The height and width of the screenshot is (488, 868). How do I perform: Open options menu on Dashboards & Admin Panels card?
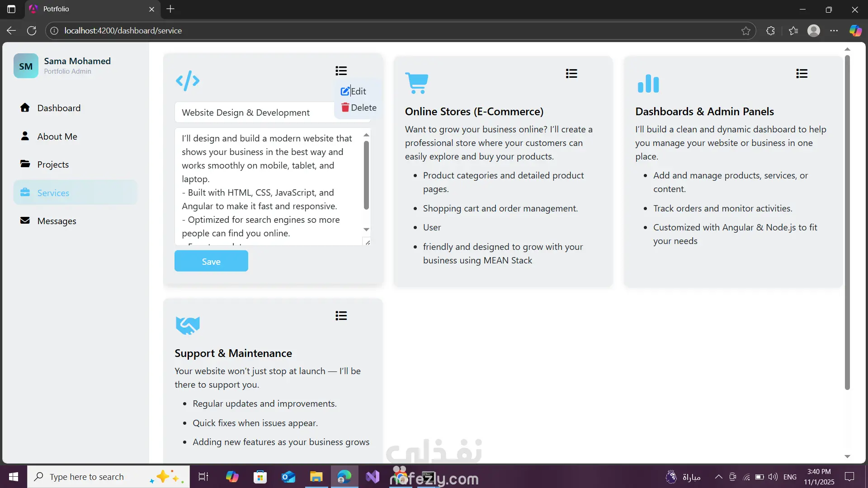802,74
